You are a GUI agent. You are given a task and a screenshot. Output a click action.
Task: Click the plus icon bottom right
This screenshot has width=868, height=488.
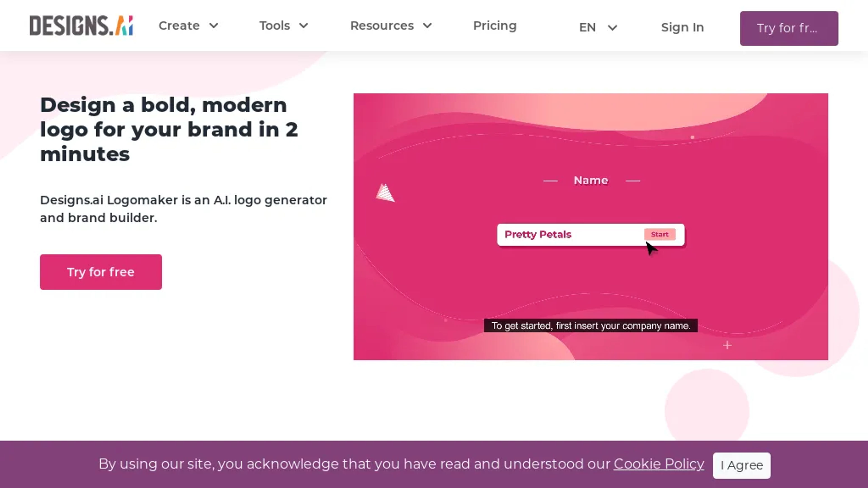click(727, 345)
